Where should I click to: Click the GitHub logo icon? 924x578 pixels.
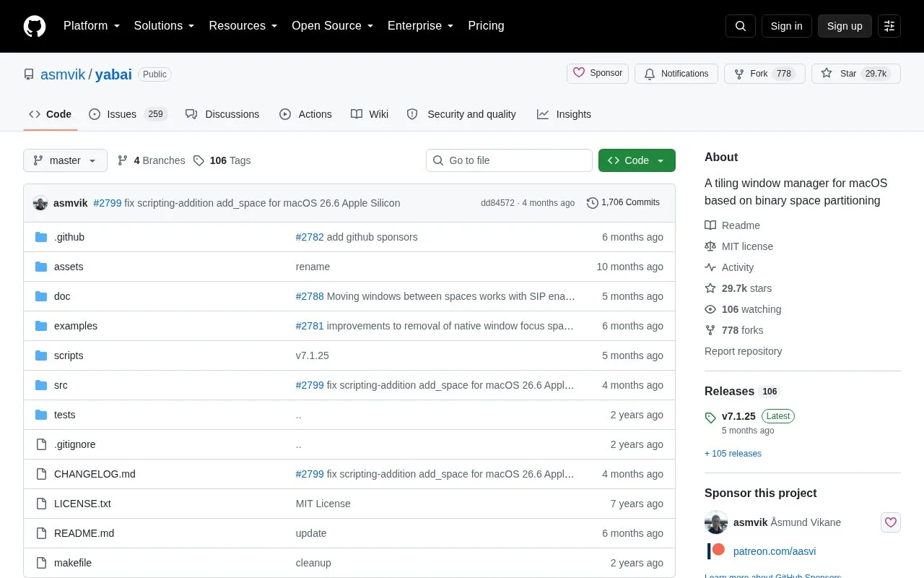(x=35, y=26)
